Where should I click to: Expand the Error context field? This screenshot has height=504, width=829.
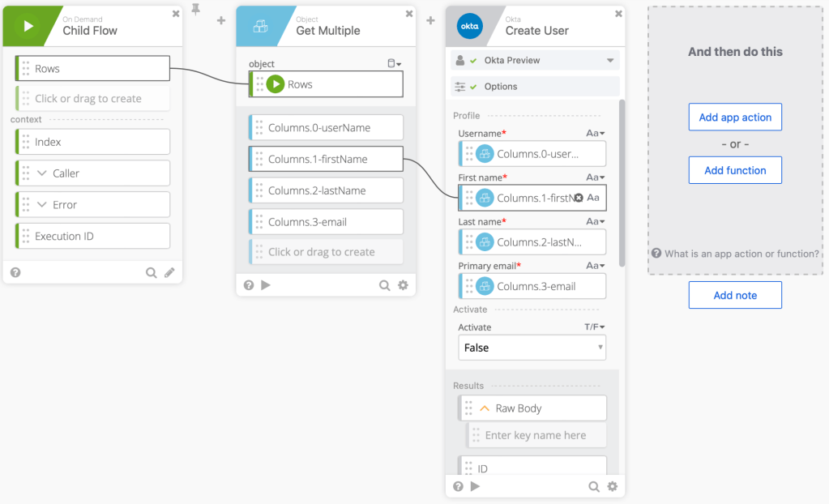click(42, 205)
